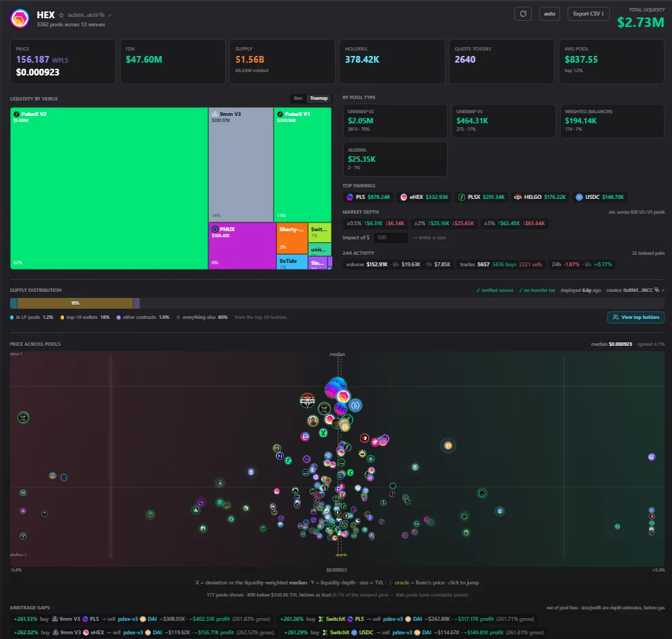Viewport: 672px width, 639px height.
Task: Click the QUOTE TOKENS 2640 card
Action: click(502, 62)
